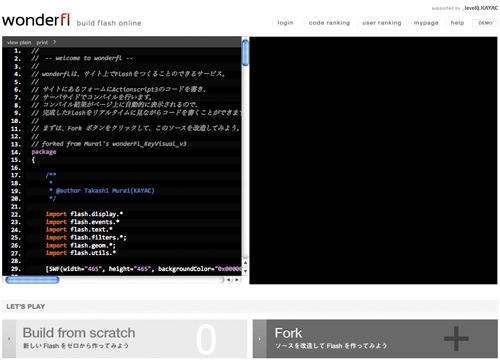The width and height of the screenshot is (500, 362).
Task: Open level0.KAYAC supporter link
Action: [x=480, y=8]
